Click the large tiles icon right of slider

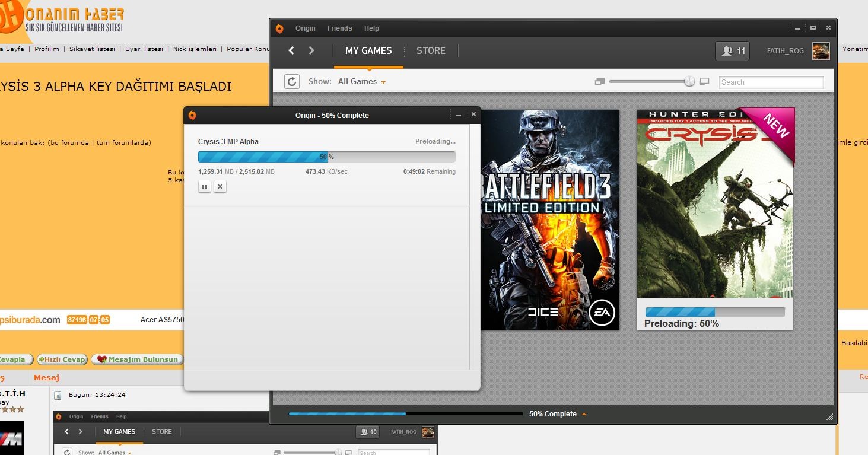pyautogui.click(x=704, y=82)
